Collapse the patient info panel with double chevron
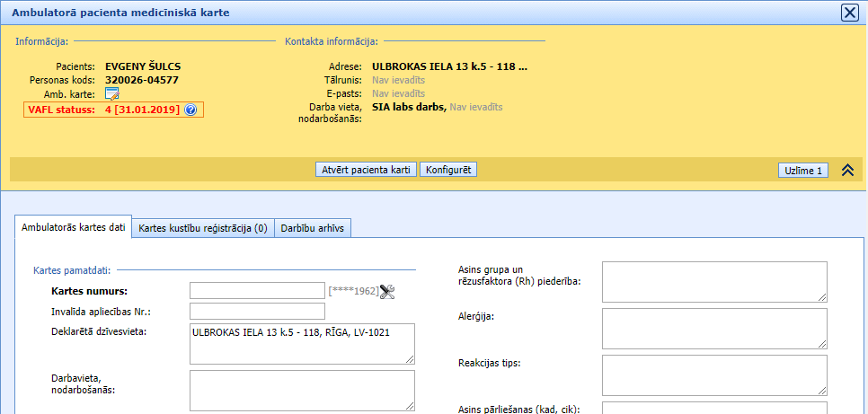 [846, 171]
